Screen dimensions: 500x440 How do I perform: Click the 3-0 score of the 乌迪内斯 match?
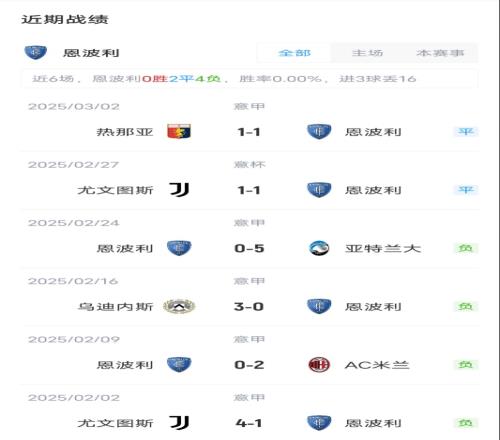pos(249,307)
